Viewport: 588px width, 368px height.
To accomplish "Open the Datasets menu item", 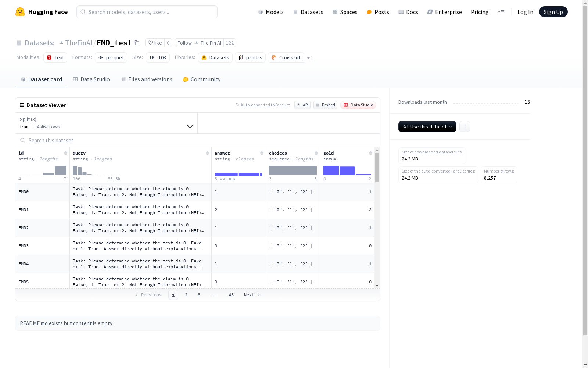I will [x=308, y=12].
